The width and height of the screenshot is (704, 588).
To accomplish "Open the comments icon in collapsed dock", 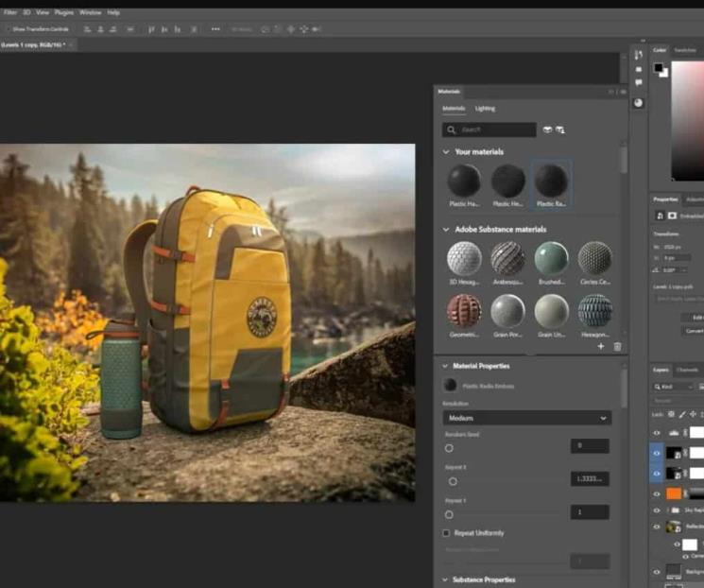I will point(639,82).
